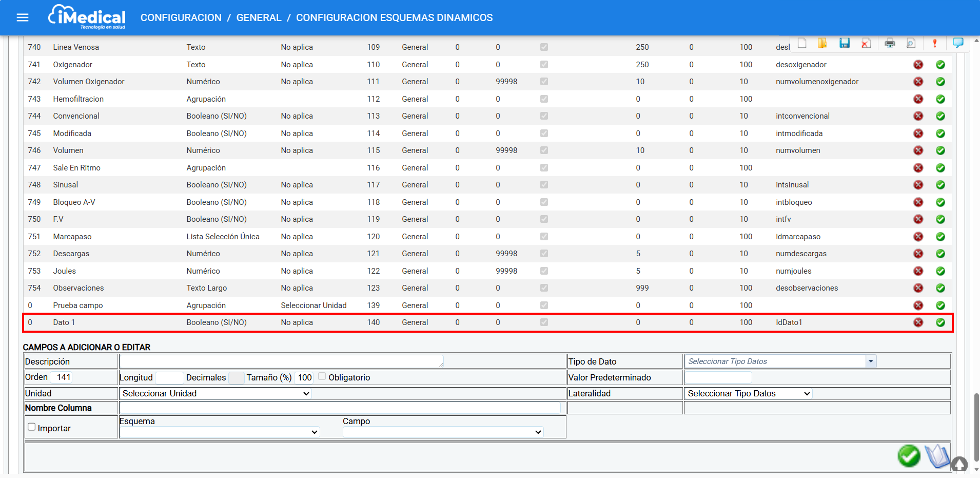Click the printer icon in toolbar
This screenshot has height=478, width=980.
890,43
